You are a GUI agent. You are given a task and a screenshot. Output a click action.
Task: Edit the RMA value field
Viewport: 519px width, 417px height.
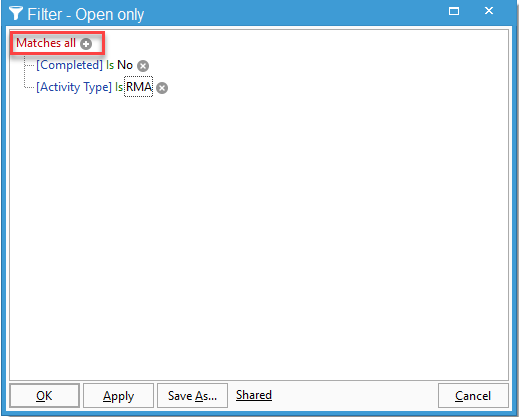tap(139, 87)
